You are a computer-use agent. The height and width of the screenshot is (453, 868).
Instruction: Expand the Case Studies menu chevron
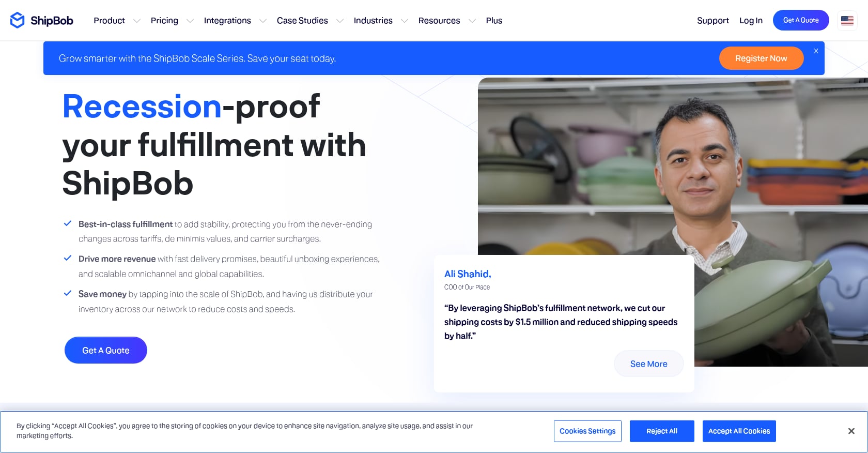(340, 21)
